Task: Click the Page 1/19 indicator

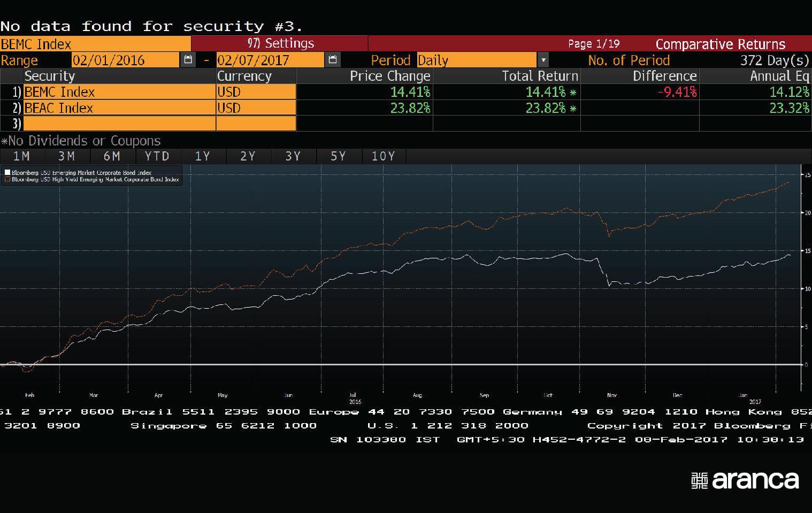Action: pyautogui.click(x=594, y=44)
